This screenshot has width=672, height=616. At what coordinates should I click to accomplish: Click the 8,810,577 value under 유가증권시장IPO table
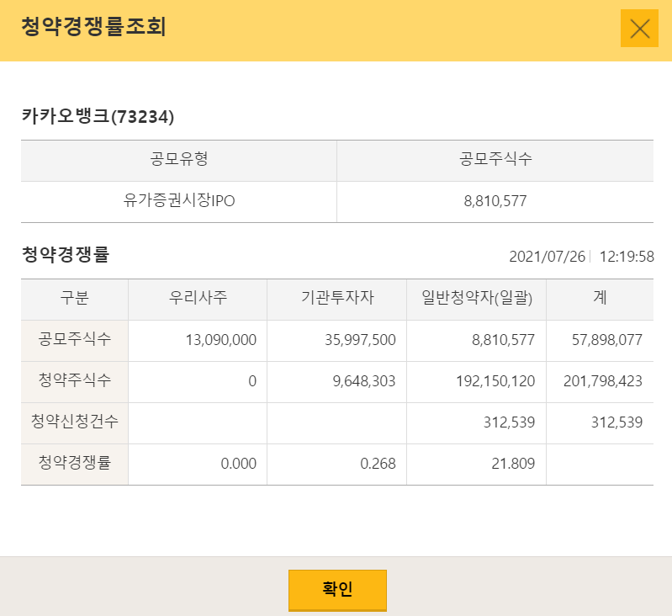[x=495, y=201]
